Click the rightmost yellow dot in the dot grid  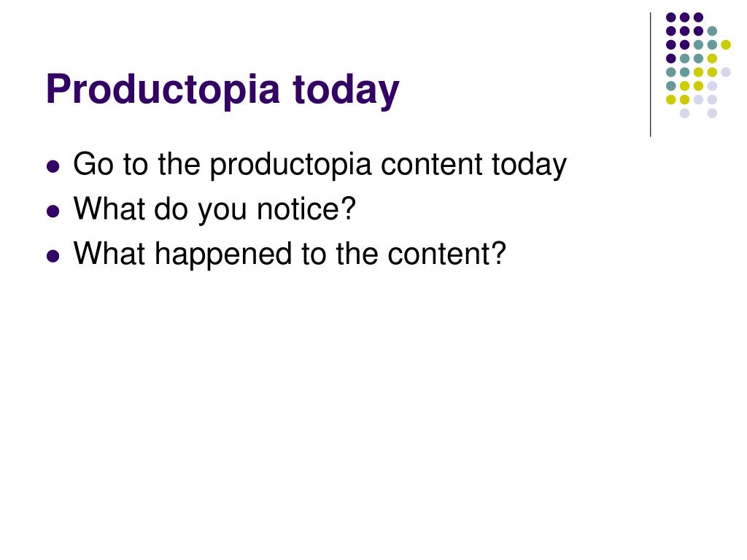[726, 44]
